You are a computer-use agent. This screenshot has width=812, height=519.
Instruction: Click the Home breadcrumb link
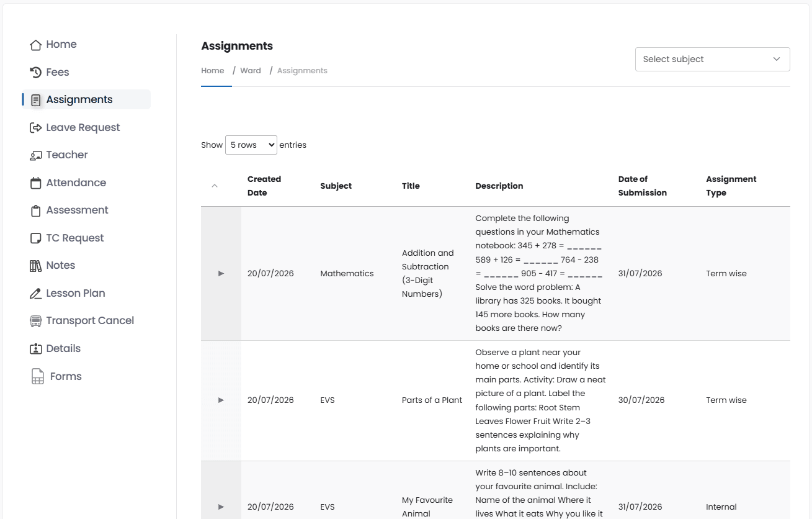pos(213,71)
